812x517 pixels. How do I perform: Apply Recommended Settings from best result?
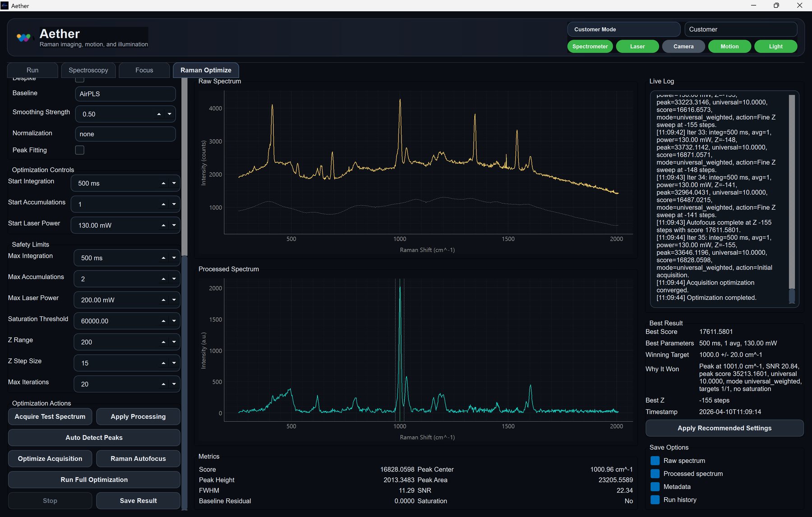tap(724, 428)
